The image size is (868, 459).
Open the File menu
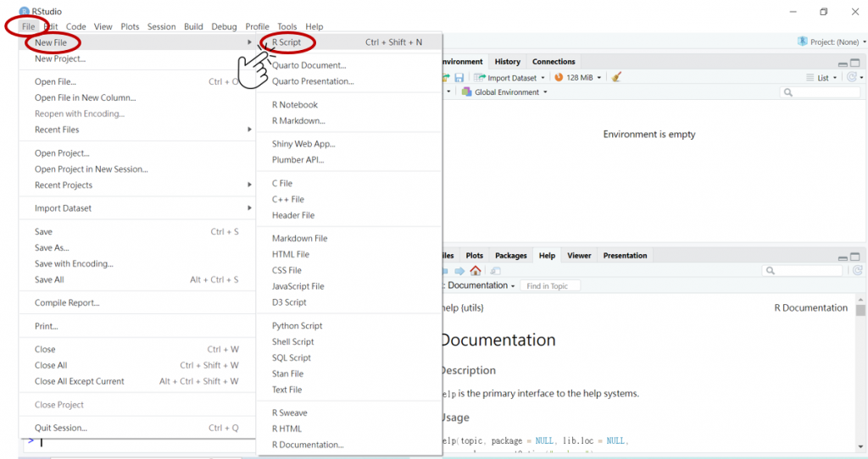[28, 26]
